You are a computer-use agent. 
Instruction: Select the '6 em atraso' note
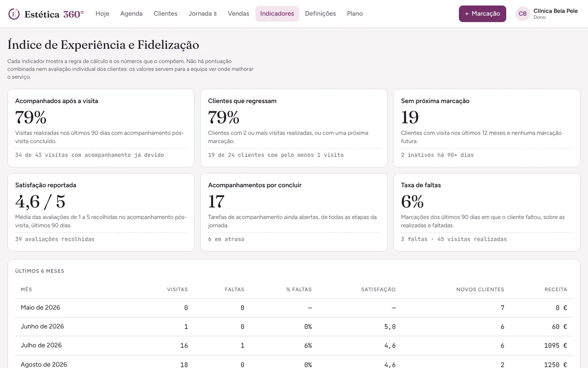click(x=226, y=239)
